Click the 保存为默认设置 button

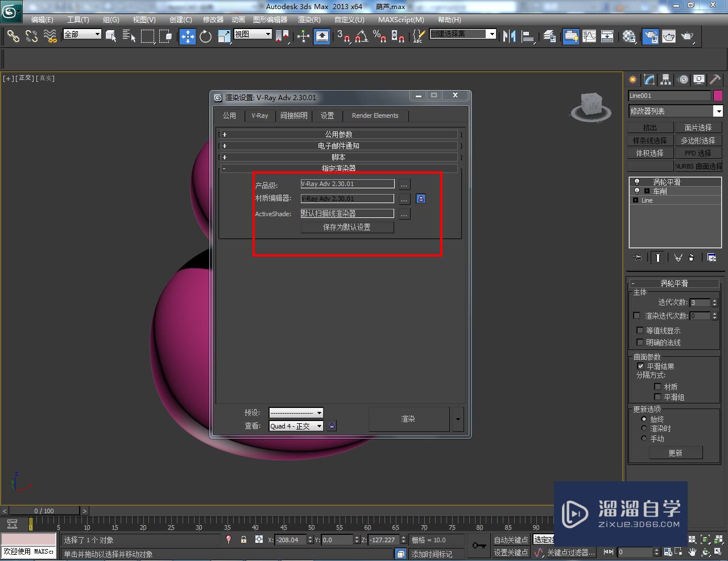347,227
